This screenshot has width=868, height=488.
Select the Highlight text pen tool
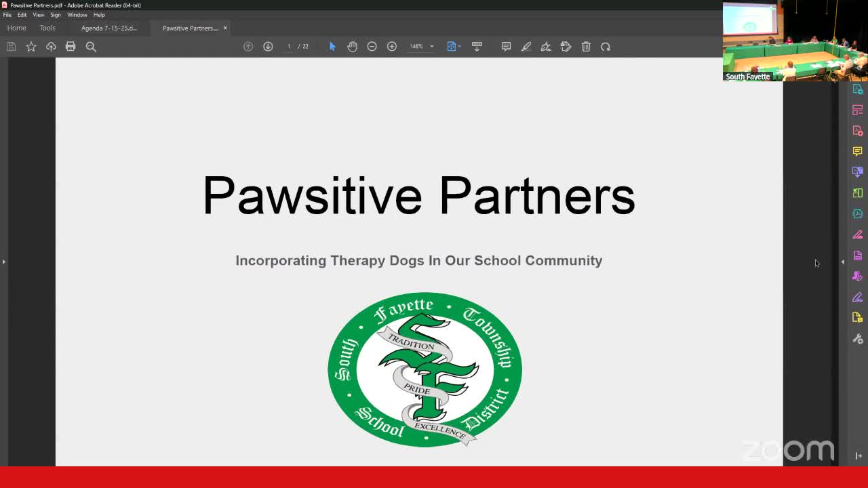point(526,47)
